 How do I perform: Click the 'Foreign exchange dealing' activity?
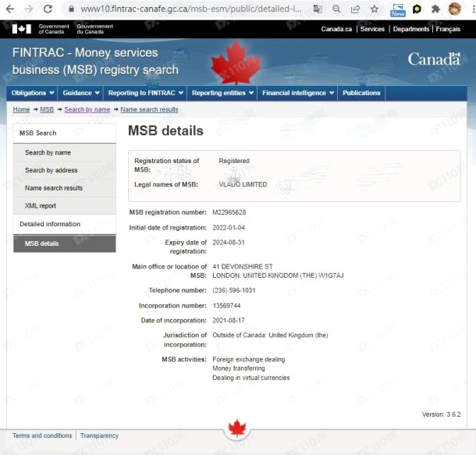[x=249, y=359]
